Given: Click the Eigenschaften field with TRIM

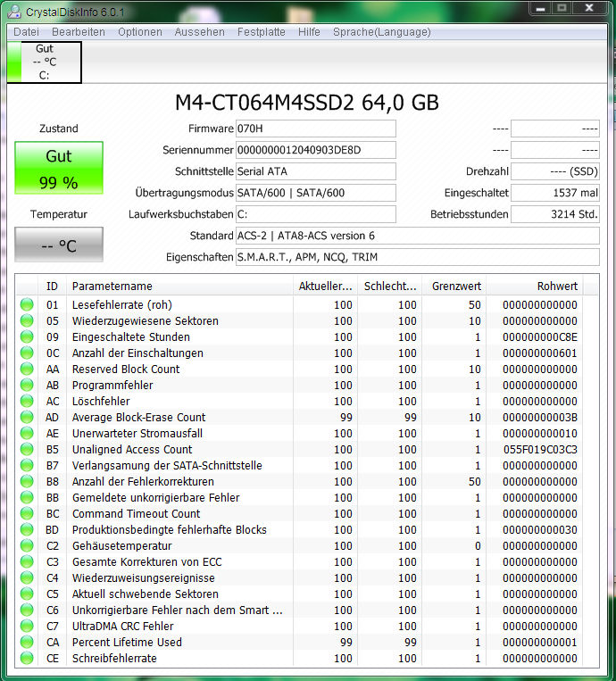Looking at the screenshot, I should [418, 257].
